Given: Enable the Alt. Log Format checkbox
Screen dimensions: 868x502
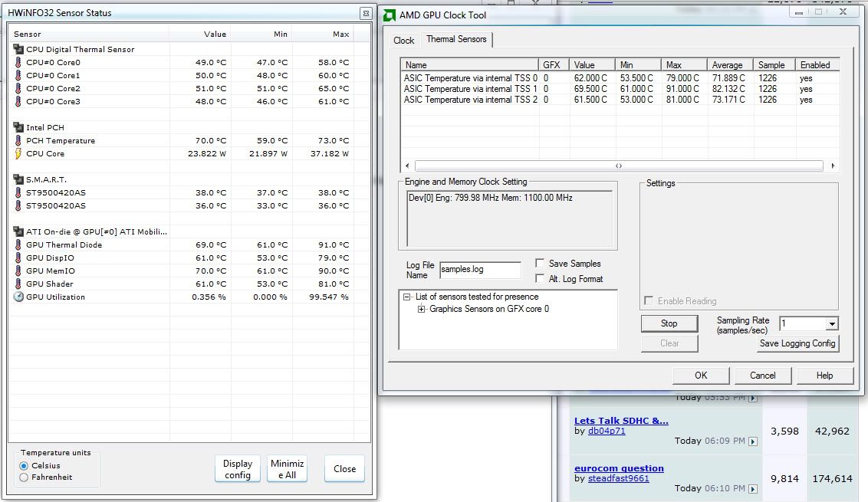Looking at the screenshot, I should pos(540,278).
